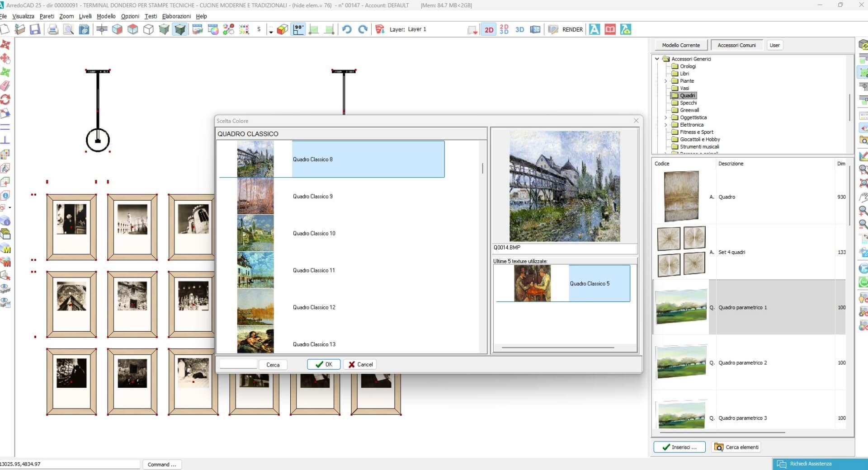Select the Quadro Classico 12 texture
The height and width of the screenshot is (470, 868).
[x=332, y=307]
